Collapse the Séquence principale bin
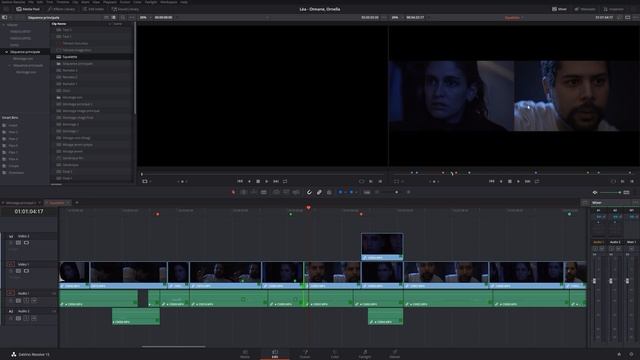Image resolution: width=640 pixels, height=360 pixels. point(6,52)
